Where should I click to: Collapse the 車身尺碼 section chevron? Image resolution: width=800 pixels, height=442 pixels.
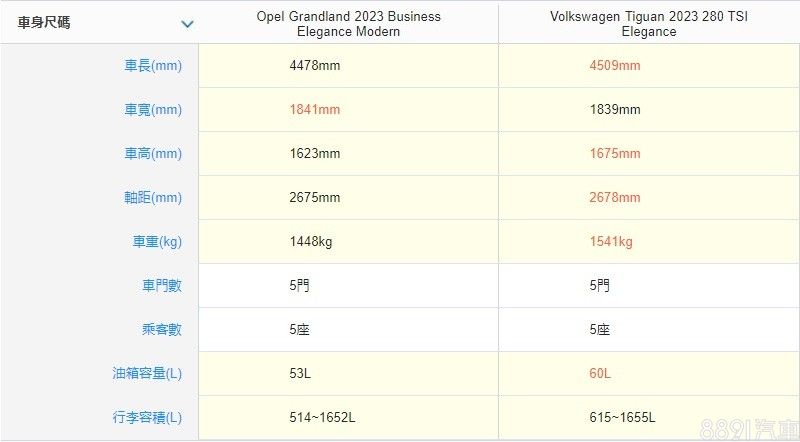pos(186,24)
